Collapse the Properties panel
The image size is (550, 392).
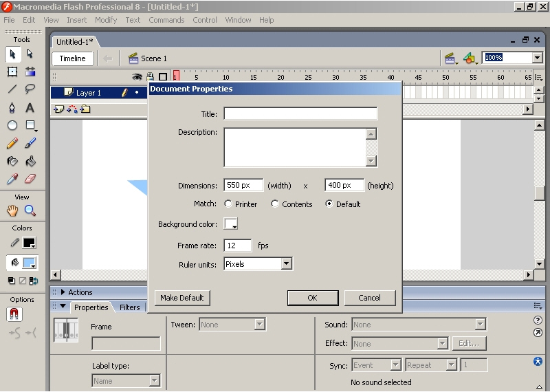pyautogui.click(x=63, y=306)
